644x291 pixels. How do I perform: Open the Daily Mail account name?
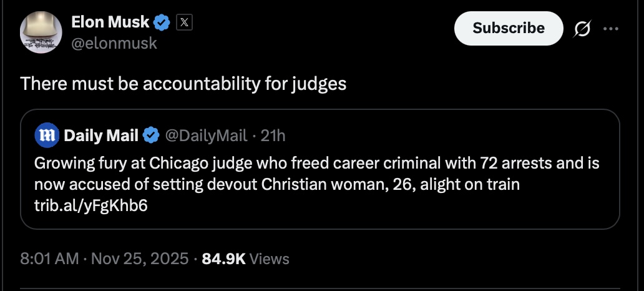tap(101, 134)
